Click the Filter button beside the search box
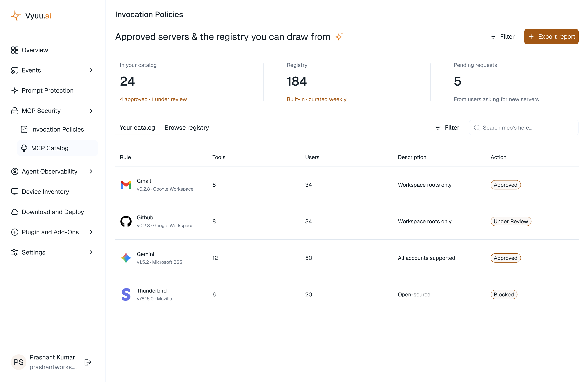 click(x=447, y=128)
